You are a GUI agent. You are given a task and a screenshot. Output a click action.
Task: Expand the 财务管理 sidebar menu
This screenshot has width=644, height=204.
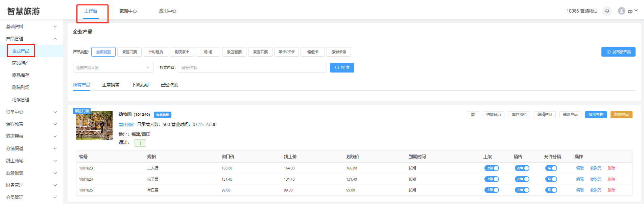click(31, 185)
